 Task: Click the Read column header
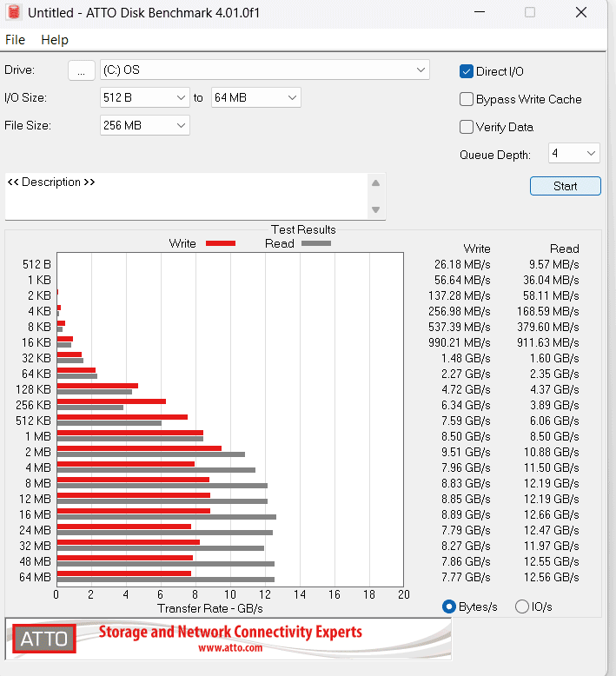pyautogui.click(x=564, y=249)
